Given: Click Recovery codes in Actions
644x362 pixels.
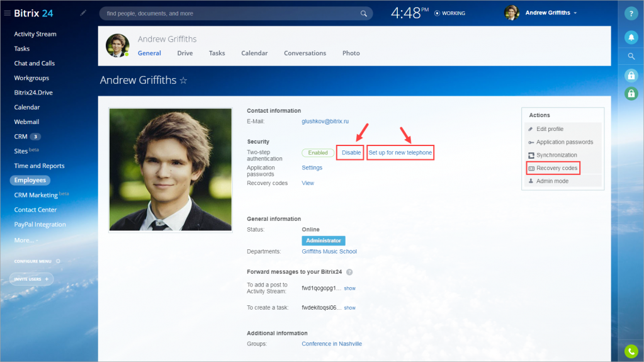Looking at the screenshot, I should 553,168.
